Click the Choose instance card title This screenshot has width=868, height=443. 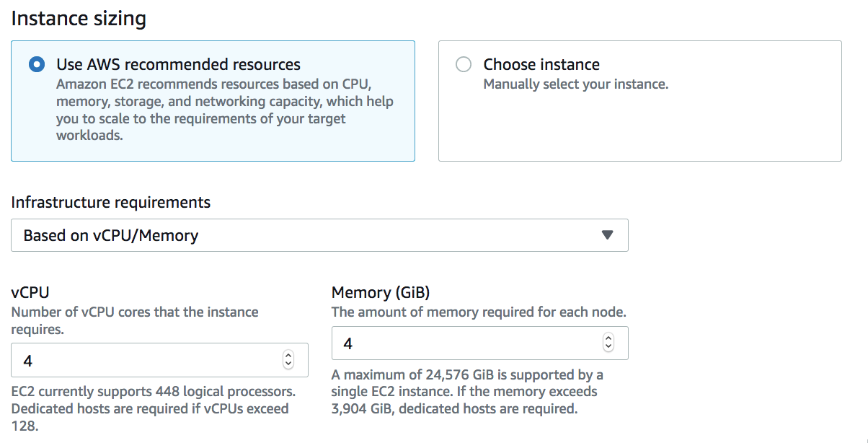coord(541,64)
